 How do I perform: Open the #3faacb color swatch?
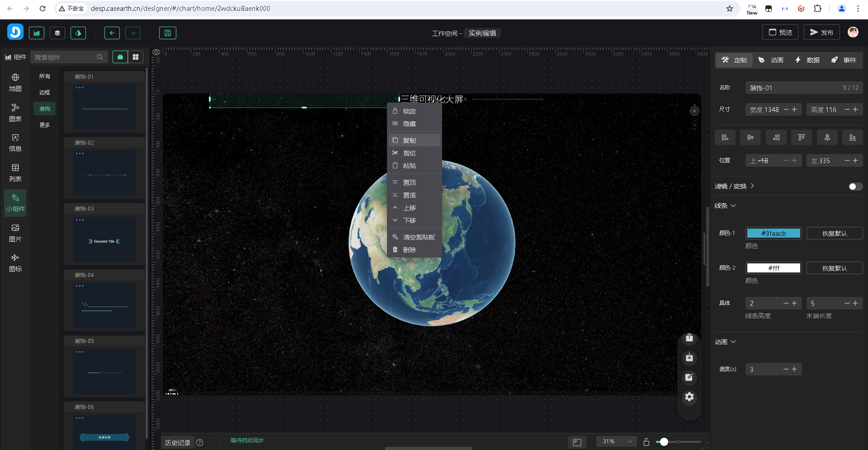tap(774, 234)
